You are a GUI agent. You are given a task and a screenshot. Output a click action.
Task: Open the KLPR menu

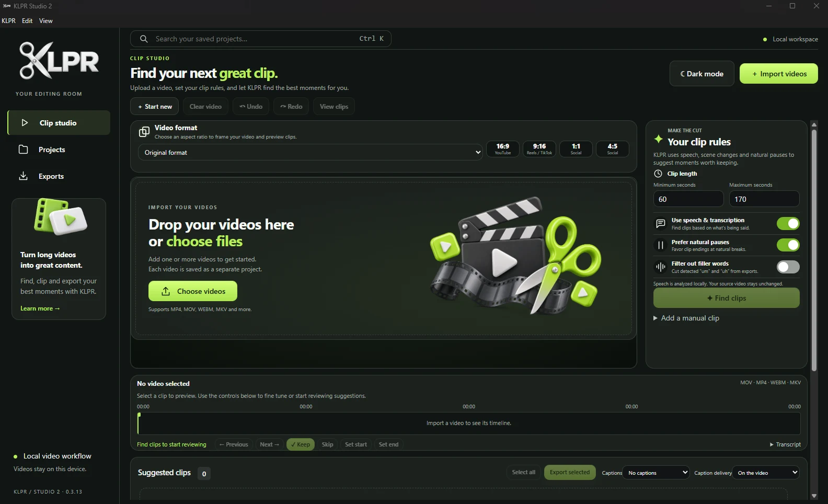pos(9,21)
